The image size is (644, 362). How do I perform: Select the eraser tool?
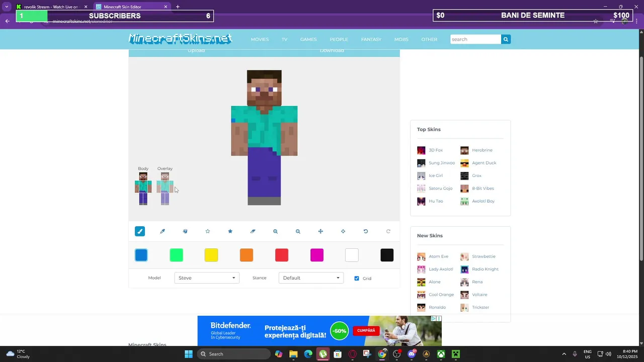[x=253, y=231]
